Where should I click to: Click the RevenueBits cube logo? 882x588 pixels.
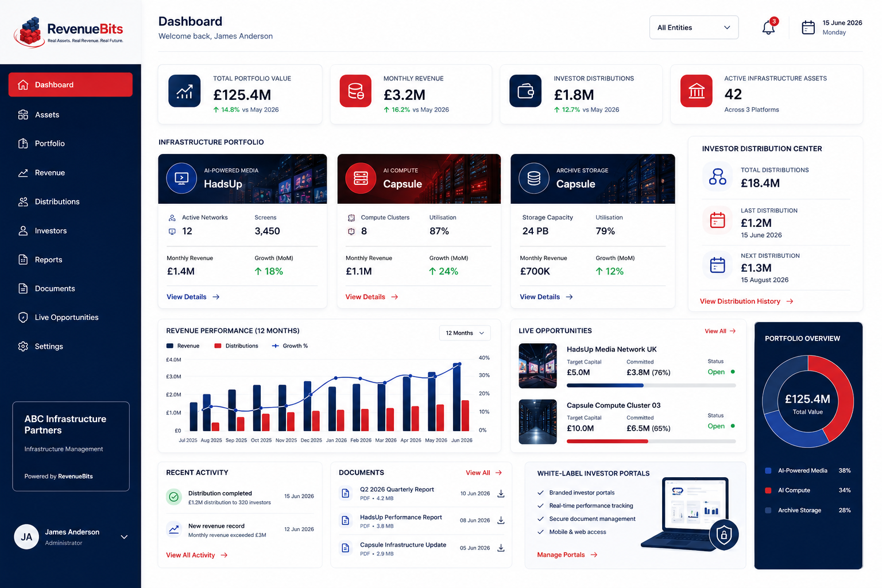click(30, 32)
